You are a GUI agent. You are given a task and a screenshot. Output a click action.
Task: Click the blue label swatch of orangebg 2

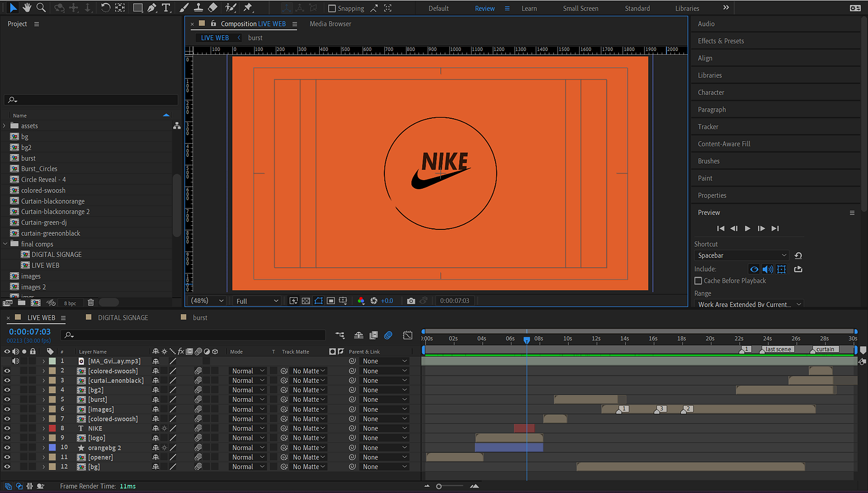[x=52, y=447]
